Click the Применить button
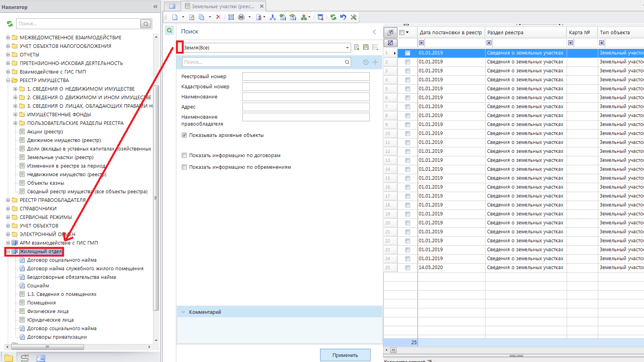The width and height of the screenshot is (644, 362). tap(345, 355)
